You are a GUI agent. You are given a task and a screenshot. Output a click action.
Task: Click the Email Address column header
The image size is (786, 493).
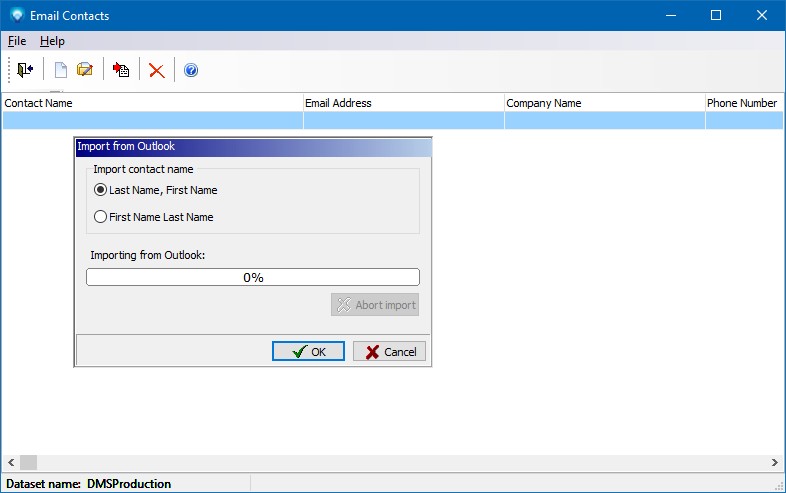pos(403,103)
